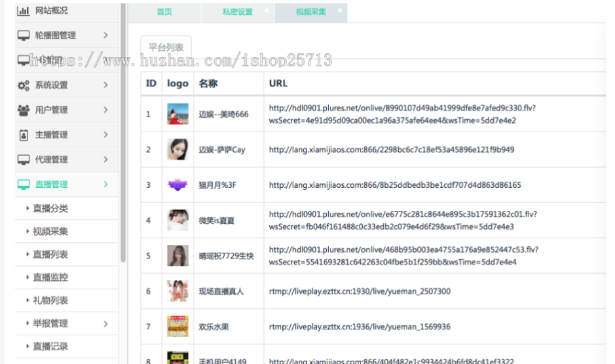Click the 主播管理 badge icon
Image resolution: width=615 pixels, height=364 pixels.
(24, 135)
